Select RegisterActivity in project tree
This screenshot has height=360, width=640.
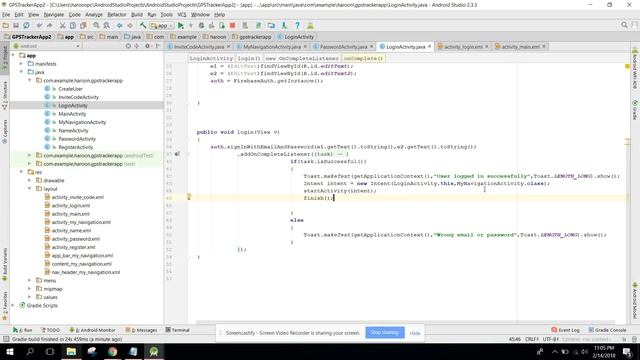pyautogui.click(x=76, y=147)
